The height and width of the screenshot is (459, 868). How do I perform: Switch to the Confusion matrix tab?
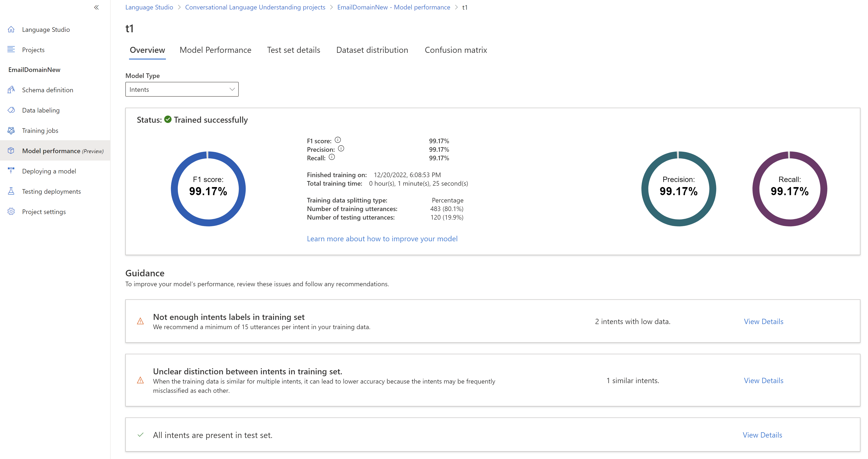[x=456, y=50]
